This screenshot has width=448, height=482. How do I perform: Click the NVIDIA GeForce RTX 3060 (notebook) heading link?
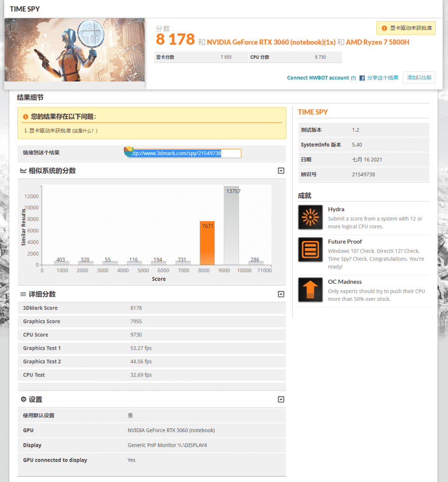272,42
